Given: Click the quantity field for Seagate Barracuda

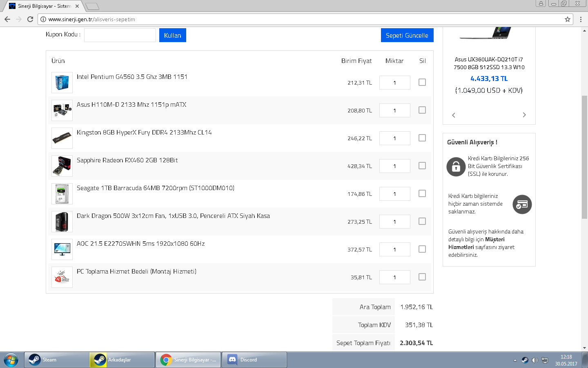Looking at the screenshot, I should (x=395, y=194).
